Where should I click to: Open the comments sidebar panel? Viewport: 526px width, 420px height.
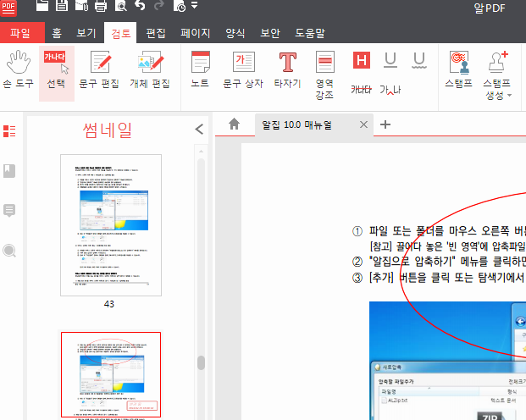[9, 211]
